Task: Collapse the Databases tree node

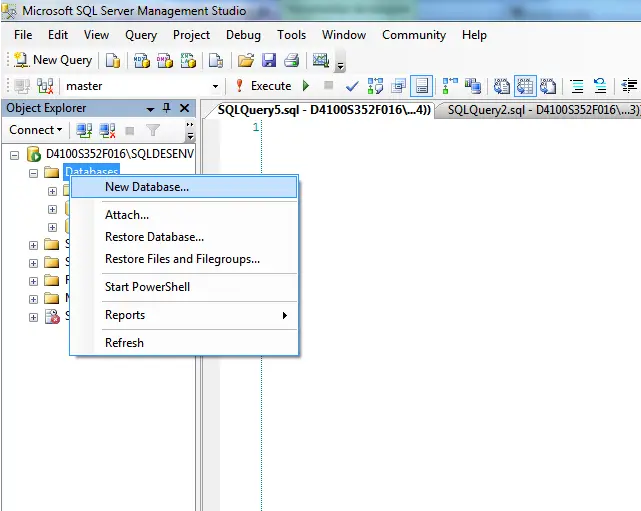Action: tap(33, 173)
